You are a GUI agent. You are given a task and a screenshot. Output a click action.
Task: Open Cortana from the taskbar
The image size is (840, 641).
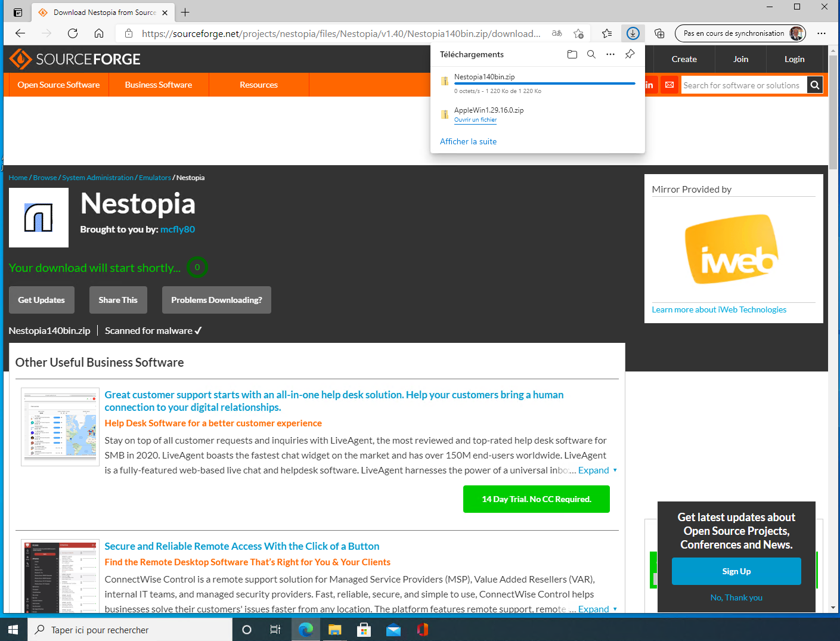(x=247, y=630)
